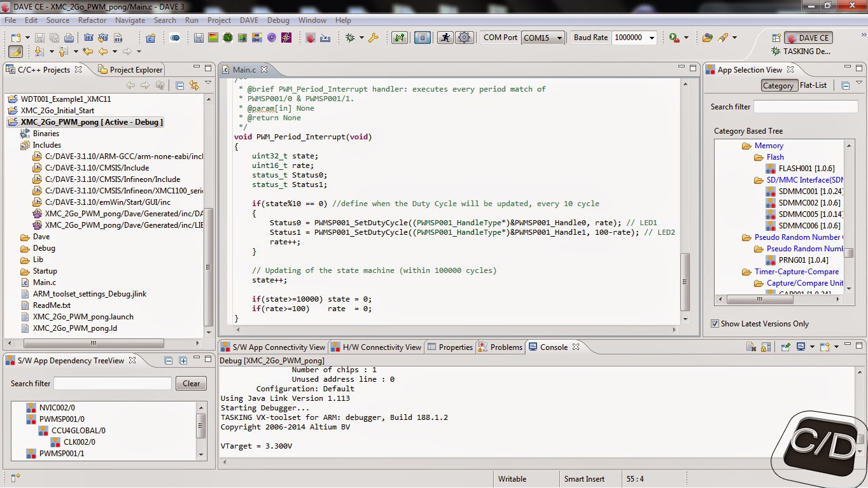Switch App Selection View to Flat-List
The width and height of the screenshot is (868, 488).
coord(813,85)
